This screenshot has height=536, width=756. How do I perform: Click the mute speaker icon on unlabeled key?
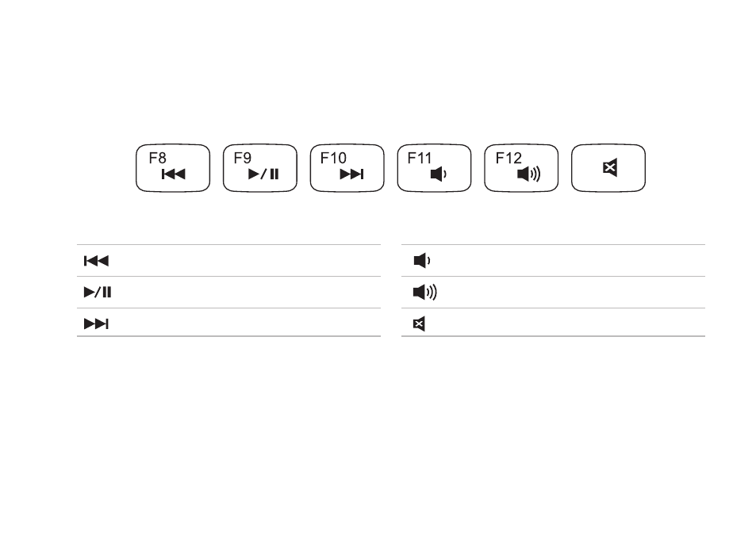click(x=610, y=168)
